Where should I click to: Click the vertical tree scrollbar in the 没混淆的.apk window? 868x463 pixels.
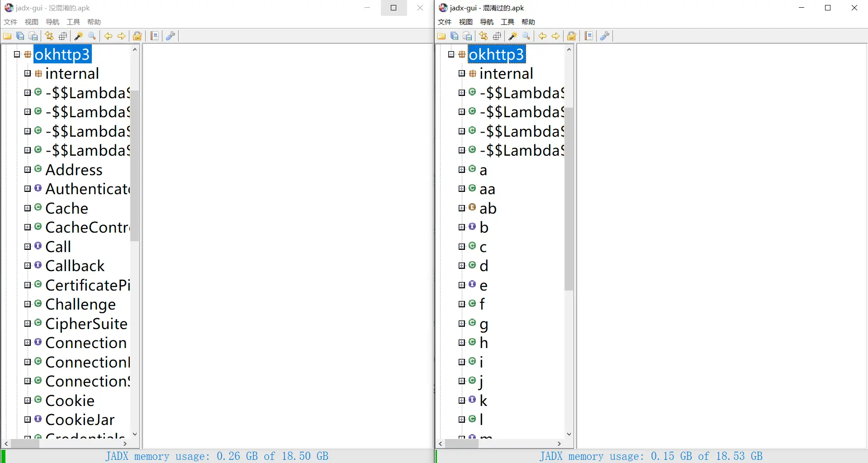click(x=134, y=165)
